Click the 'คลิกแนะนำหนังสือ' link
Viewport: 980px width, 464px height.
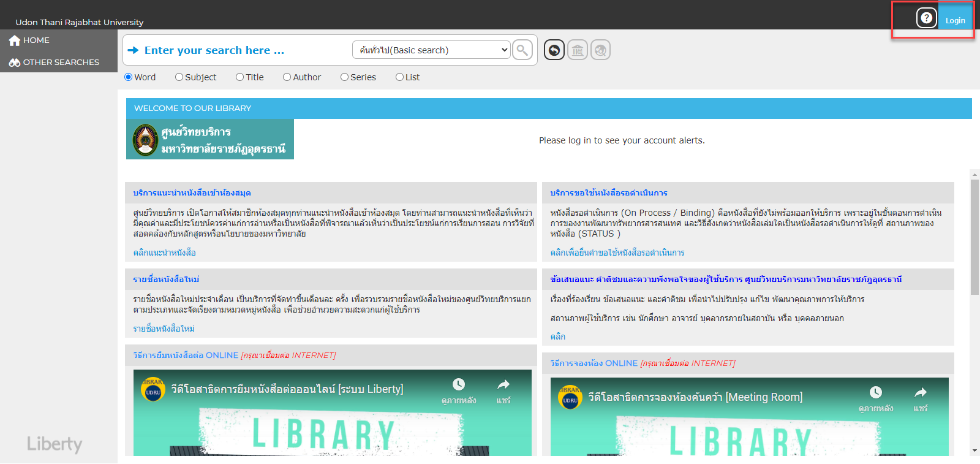(x=165, y=253)
